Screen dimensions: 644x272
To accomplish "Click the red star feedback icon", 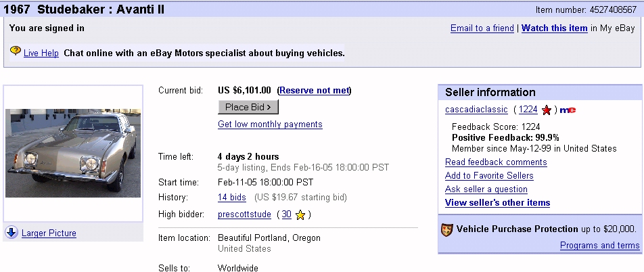I will pos(547,110).
